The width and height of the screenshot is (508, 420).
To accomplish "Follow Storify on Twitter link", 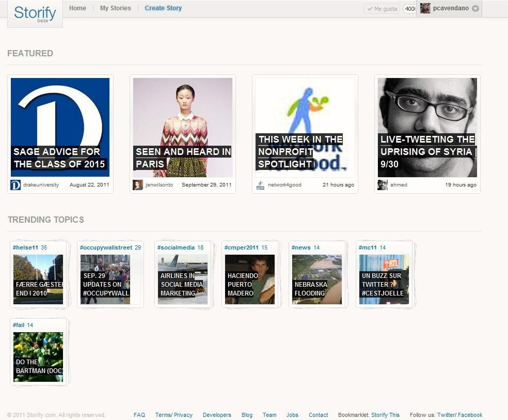I will click(x=445, y=415).
